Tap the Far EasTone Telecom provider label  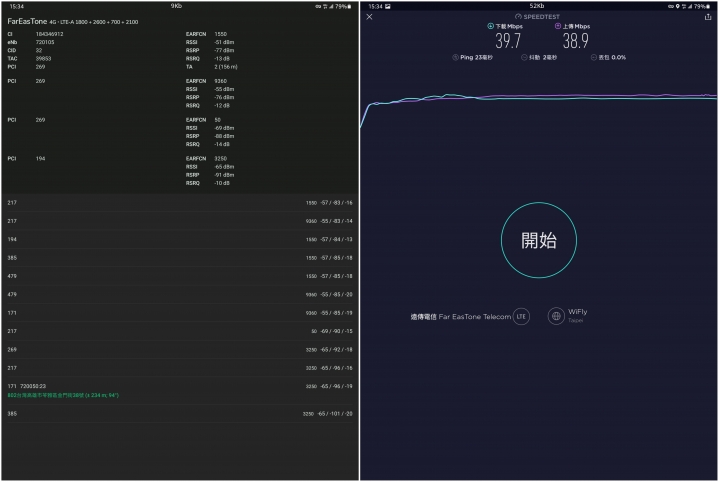461,317
